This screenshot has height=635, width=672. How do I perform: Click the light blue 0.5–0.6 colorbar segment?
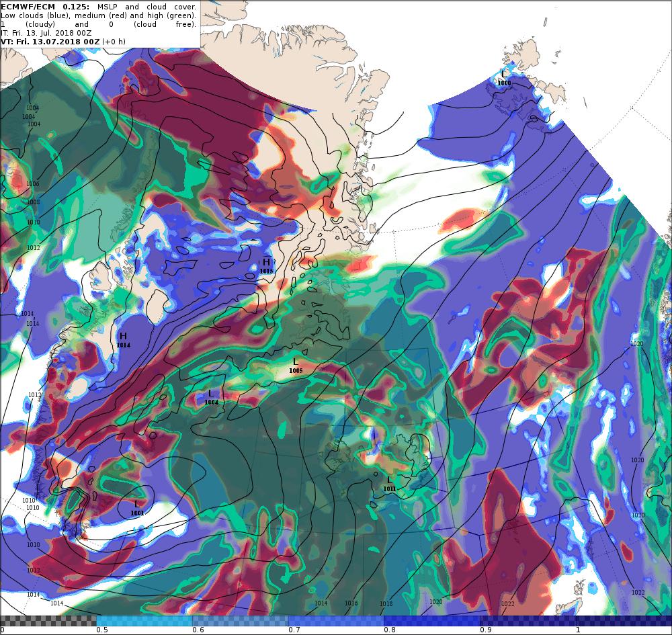(144, 621)
